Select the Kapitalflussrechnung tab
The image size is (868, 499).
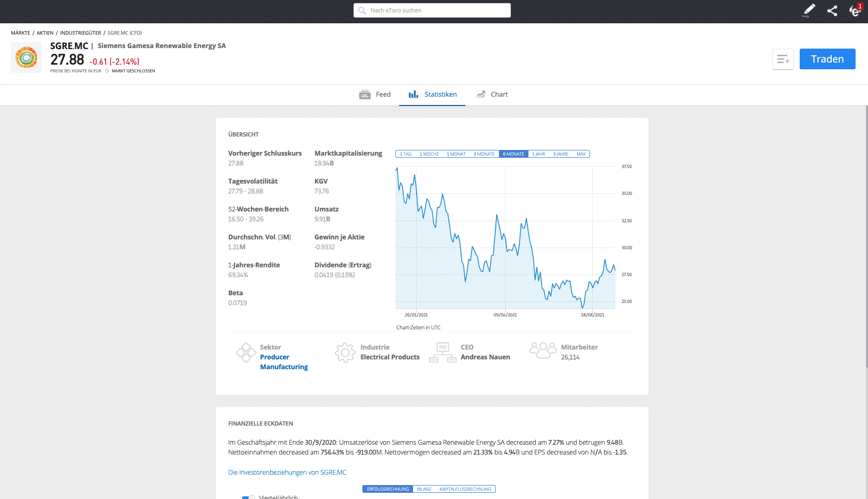click(465, 489)
